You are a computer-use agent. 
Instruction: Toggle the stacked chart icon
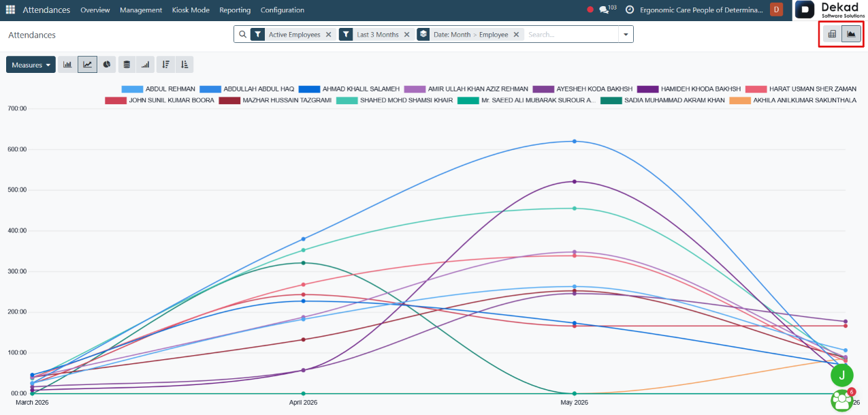126,65
